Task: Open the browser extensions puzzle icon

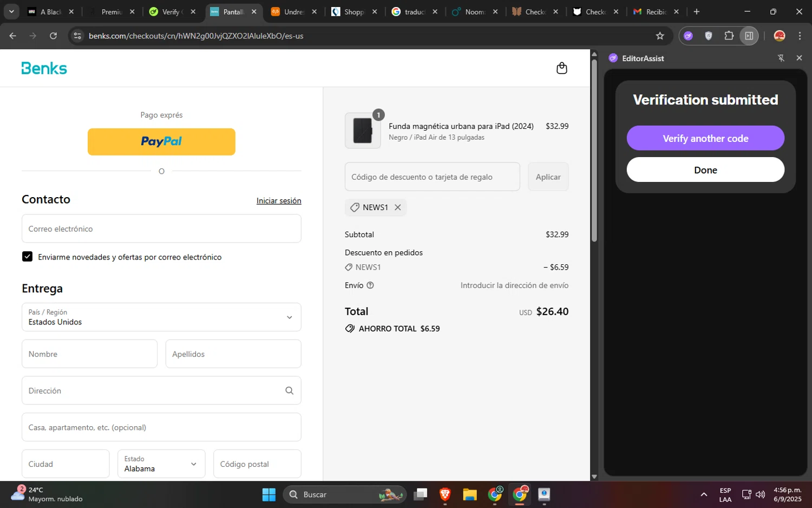Action: (729, 36)
